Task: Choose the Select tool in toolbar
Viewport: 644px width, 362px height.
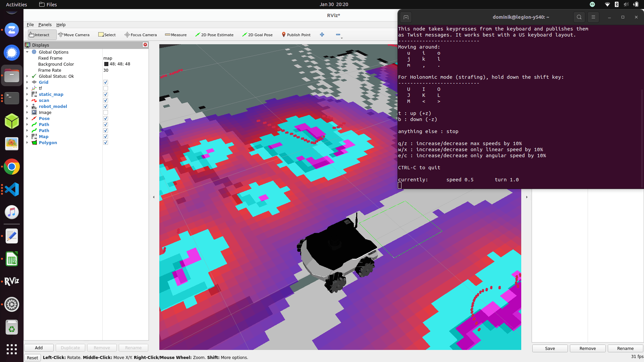Action: [x=107, y=35]
